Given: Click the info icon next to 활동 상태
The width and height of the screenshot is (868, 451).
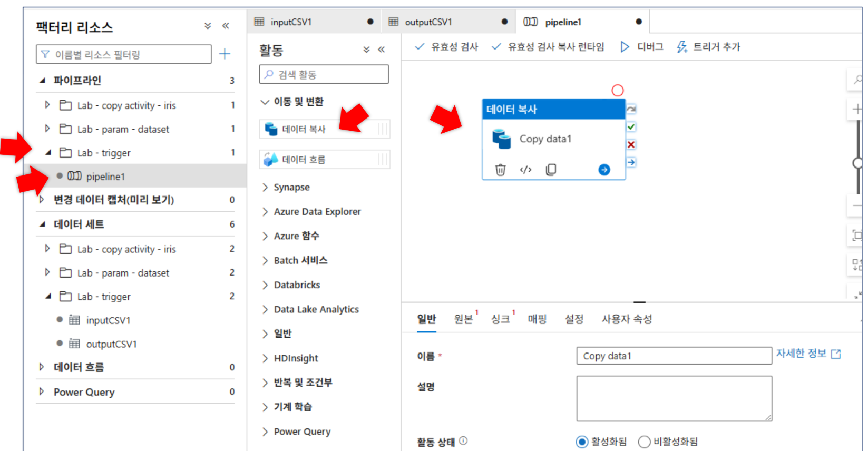Looking at the screenshot, I should [x=463, y=441].
